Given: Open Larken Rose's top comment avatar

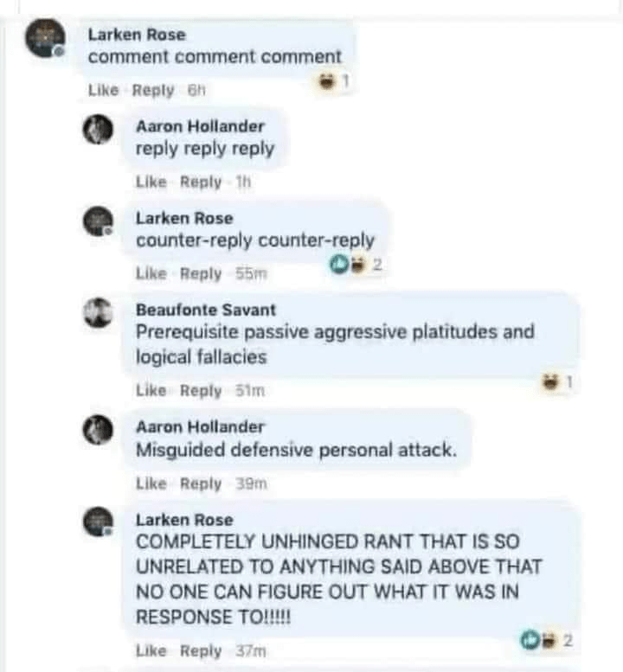Looking at the screenshot, I should pyautogui.click(x=46, y=38).
